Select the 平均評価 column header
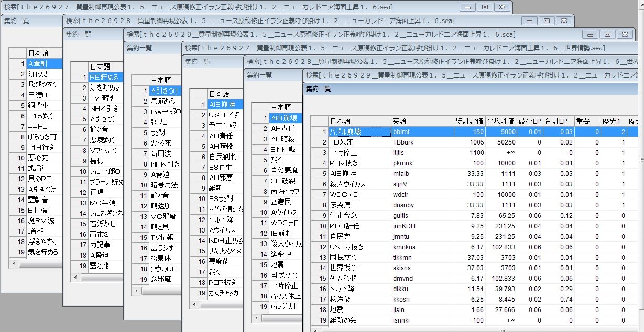This screenshot has width=644, height=332. click(x=500, y=121)
